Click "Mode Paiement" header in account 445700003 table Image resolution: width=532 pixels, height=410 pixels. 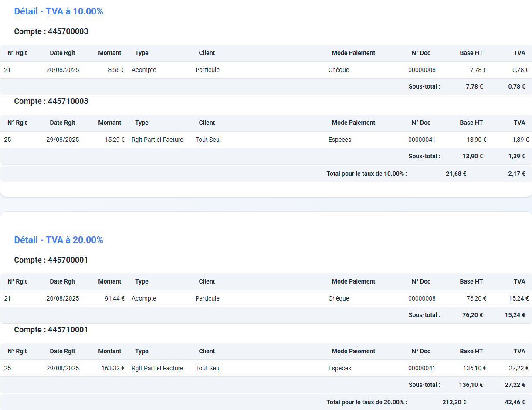(353, 53)
